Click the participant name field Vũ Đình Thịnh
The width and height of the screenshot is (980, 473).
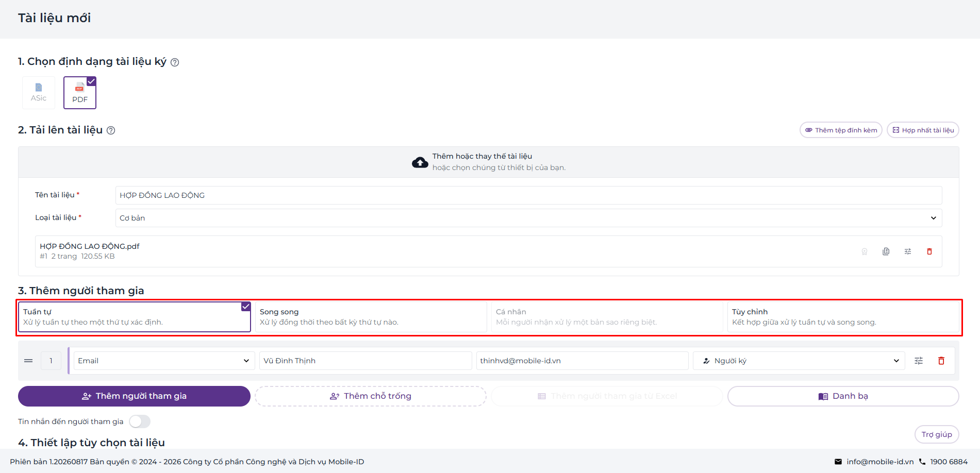(366, 361)
